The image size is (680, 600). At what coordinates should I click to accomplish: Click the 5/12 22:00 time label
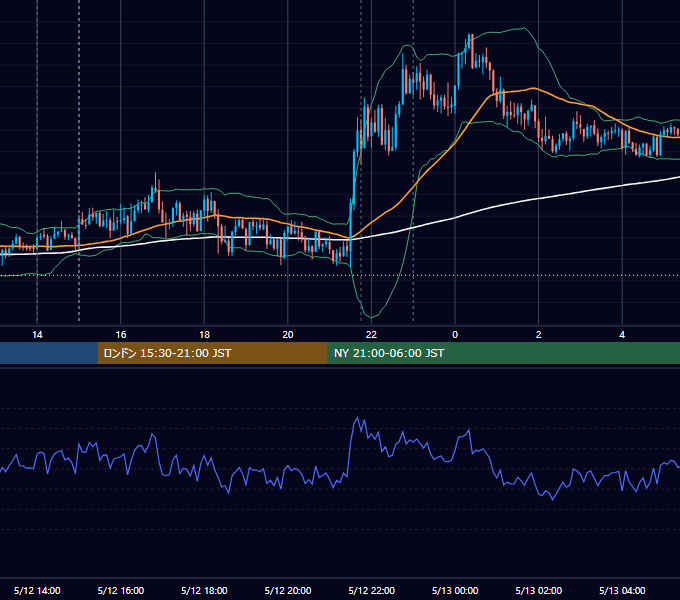coord(372,590)
